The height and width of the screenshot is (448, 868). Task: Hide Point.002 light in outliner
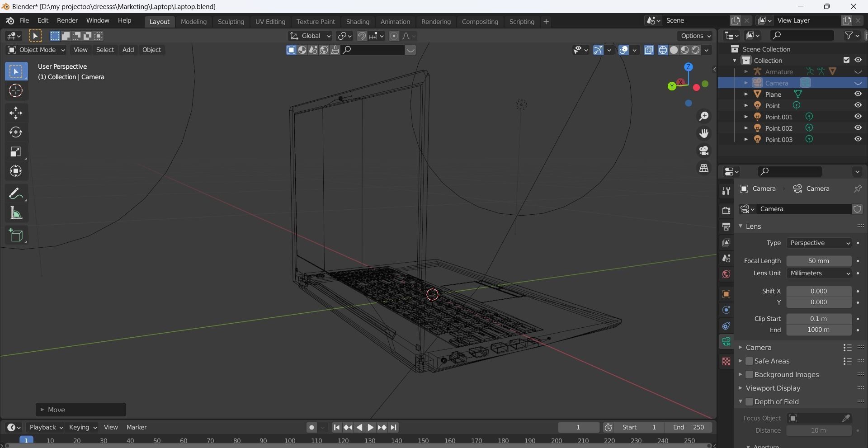pos(858,128)
